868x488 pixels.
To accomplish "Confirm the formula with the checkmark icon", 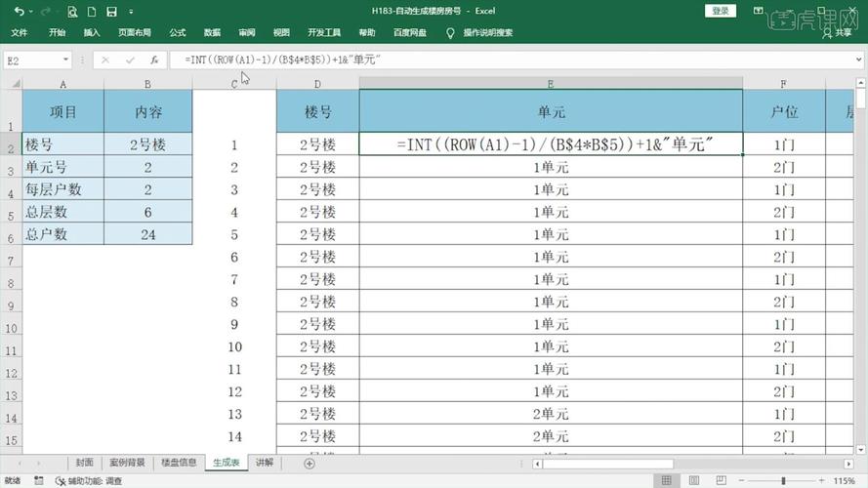I will click(x=130, y=60).
